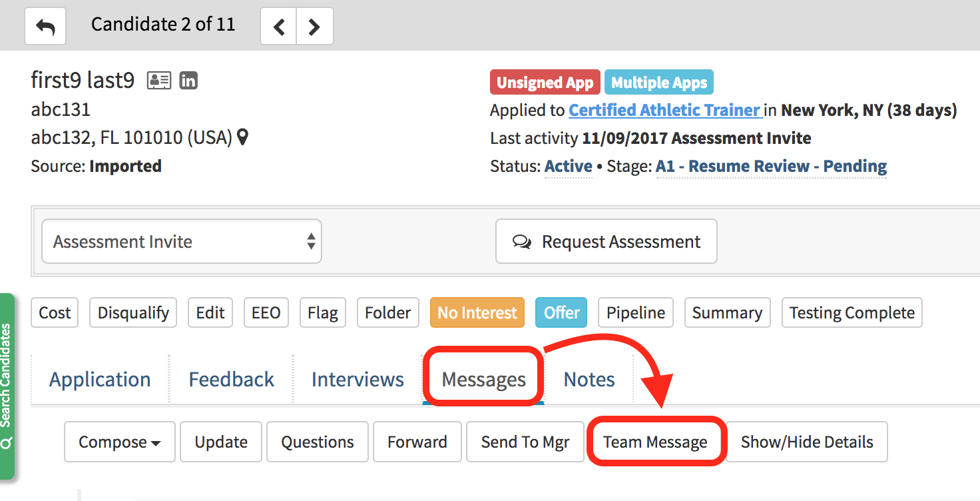This screenshot has height=501, width=980.
Task: Open the Search Candidates side tab
Action: point(7,385)
